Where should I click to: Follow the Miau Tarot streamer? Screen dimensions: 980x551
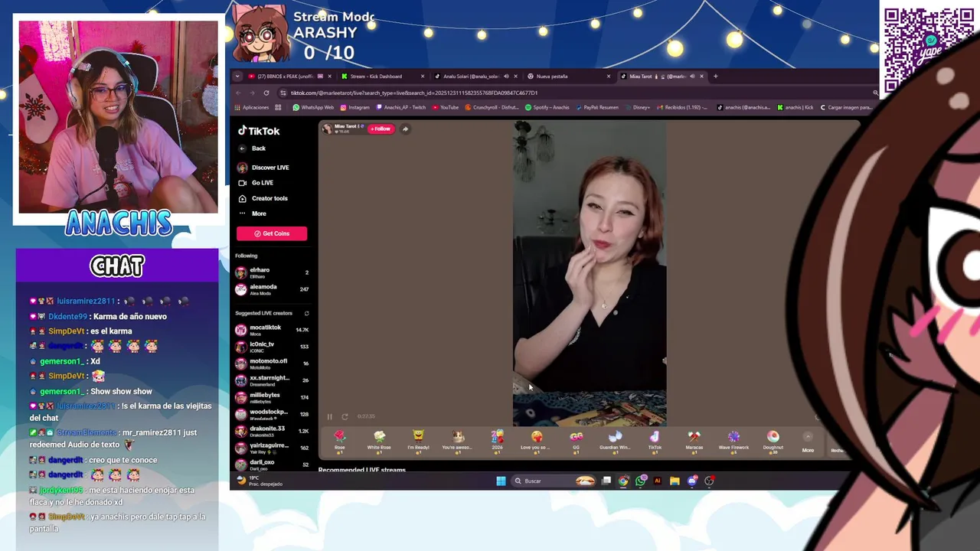(x=381, y=129)
